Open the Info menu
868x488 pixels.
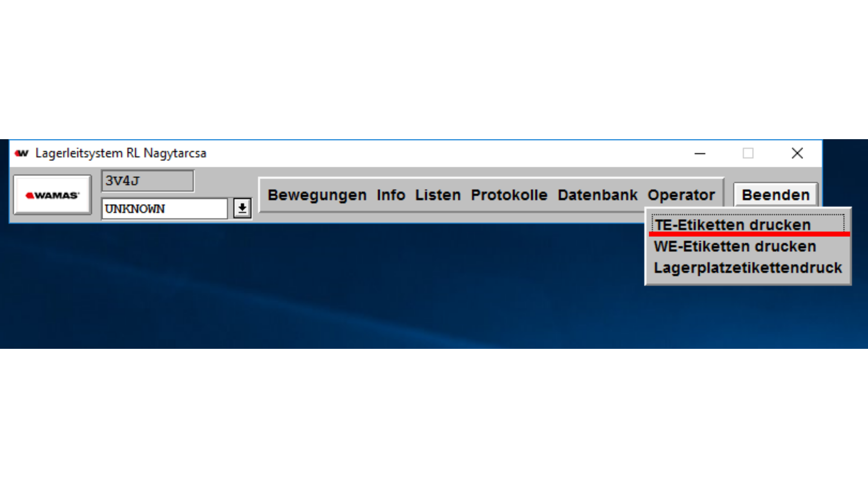coord(391,195)
